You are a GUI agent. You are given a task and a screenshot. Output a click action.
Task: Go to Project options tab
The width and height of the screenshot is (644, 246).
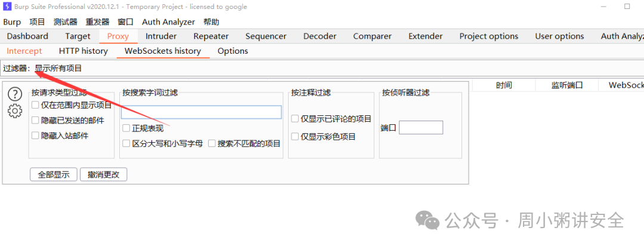(x=489, y=36)
